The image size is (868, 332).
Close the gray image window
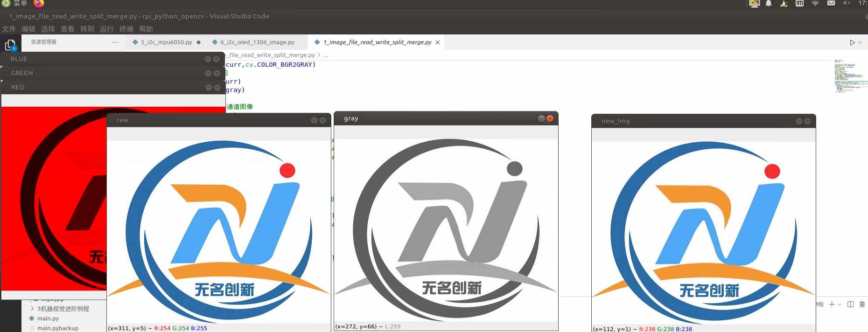550,118
